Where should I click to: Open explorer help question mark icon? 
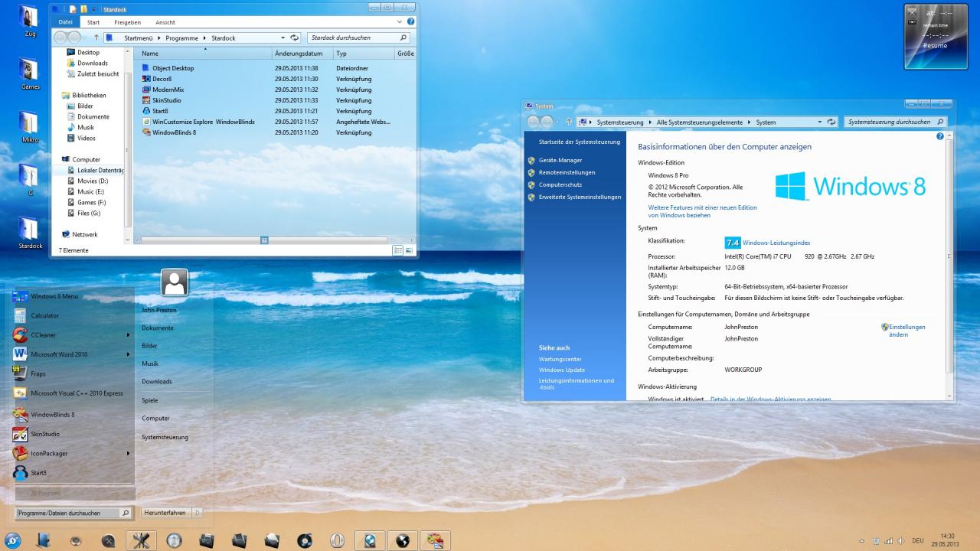411,22
